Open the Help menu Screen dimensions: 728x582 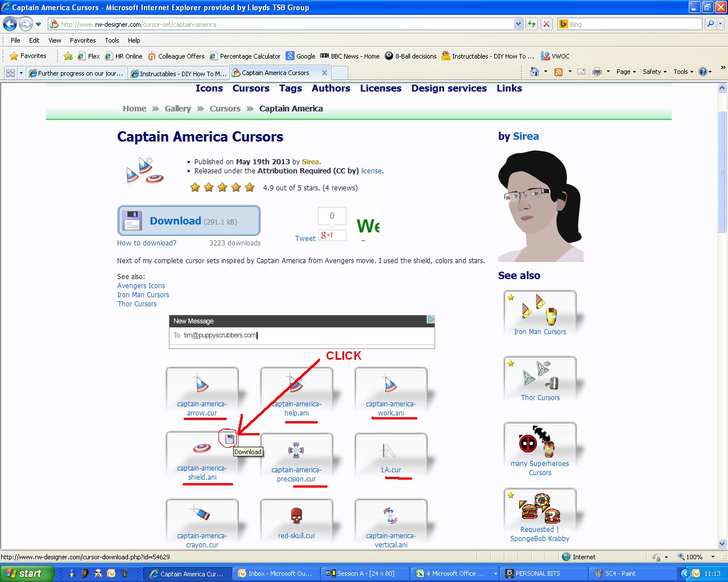[x=134, y=40]
